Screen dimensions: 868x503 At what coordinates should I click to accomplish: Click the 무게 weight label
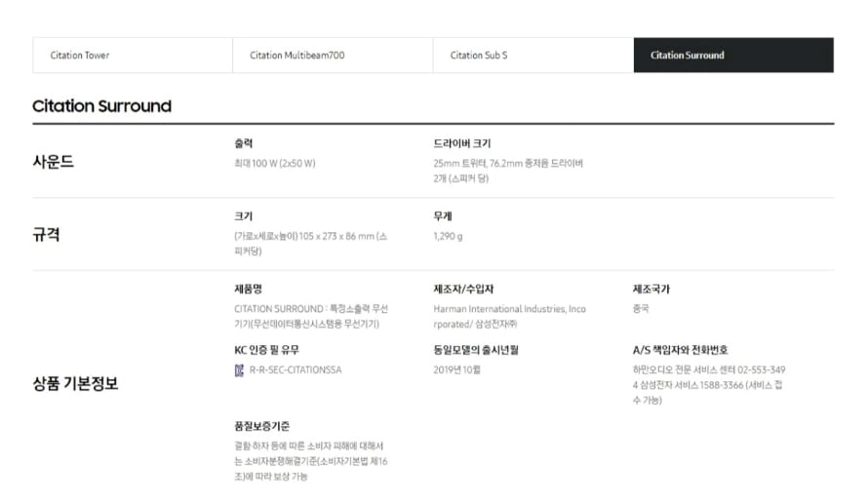point(443,216)
